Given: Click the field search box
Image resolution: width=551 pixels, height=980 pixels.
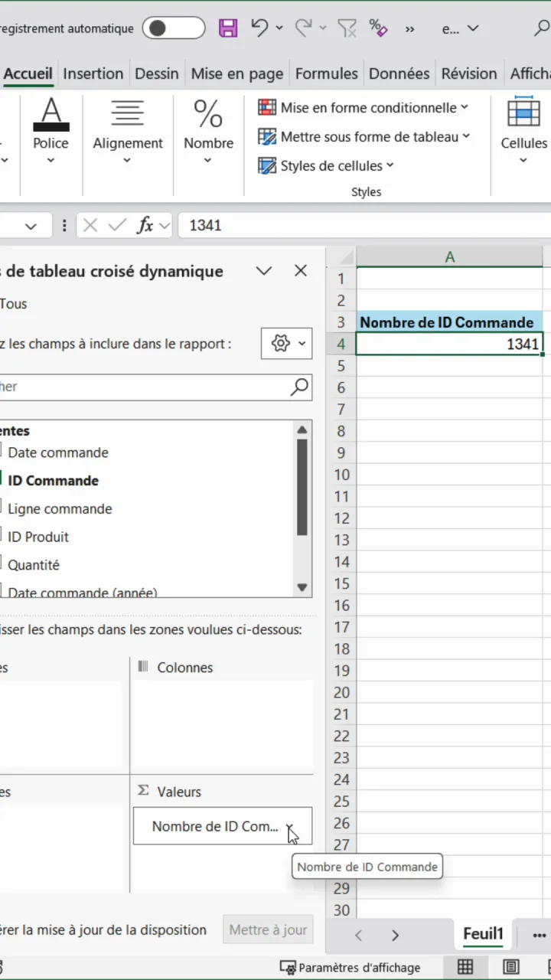Looking at the screenshot, I should pyautogui.click(x=155, y=387).
